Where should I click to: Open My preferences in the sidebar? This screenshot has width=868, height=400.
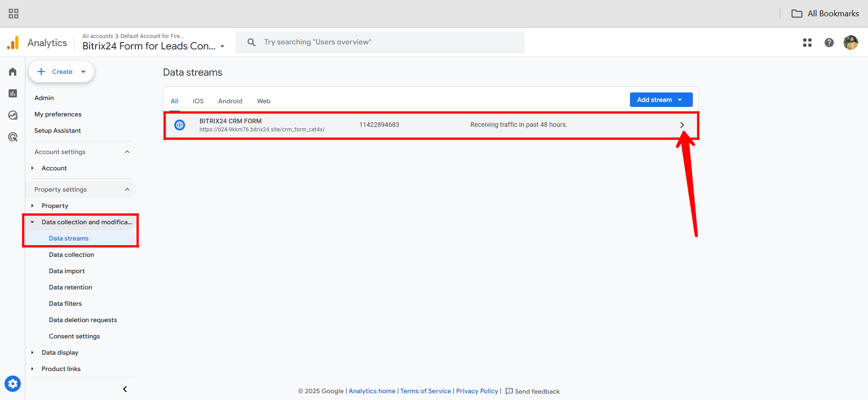pyautogui.click(x=58, y=114)
